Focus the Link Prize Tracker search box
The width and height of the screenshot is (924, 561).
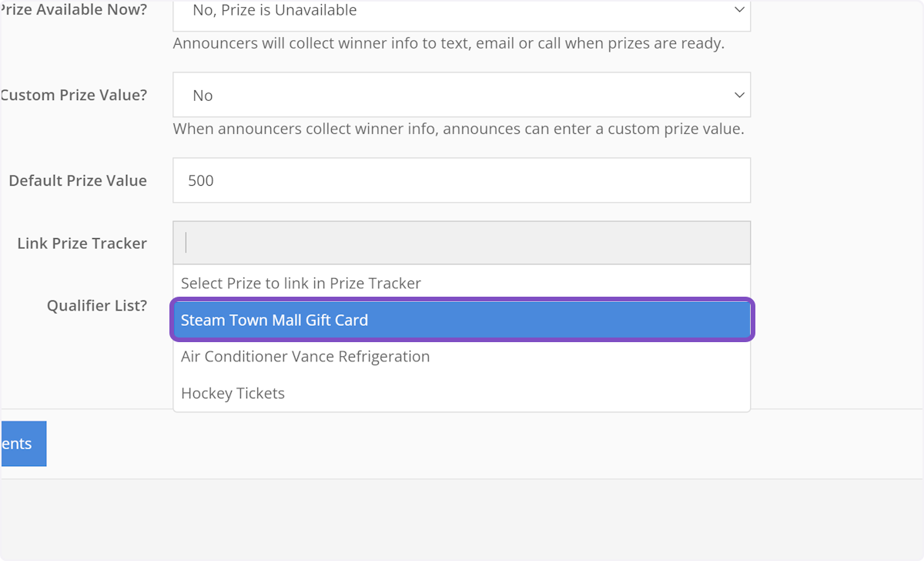460,243
